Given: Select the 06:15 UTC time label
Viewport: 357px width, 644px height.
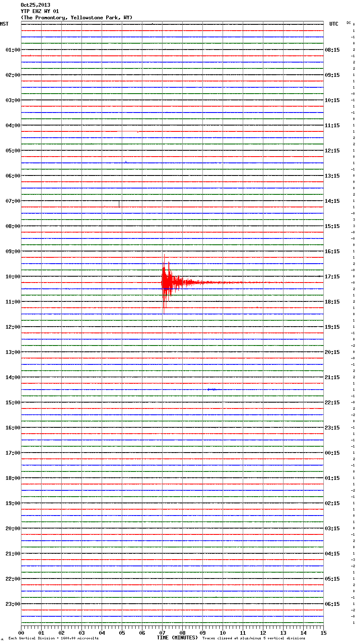Looking at the screenshot, I should [x=332, y=604].
